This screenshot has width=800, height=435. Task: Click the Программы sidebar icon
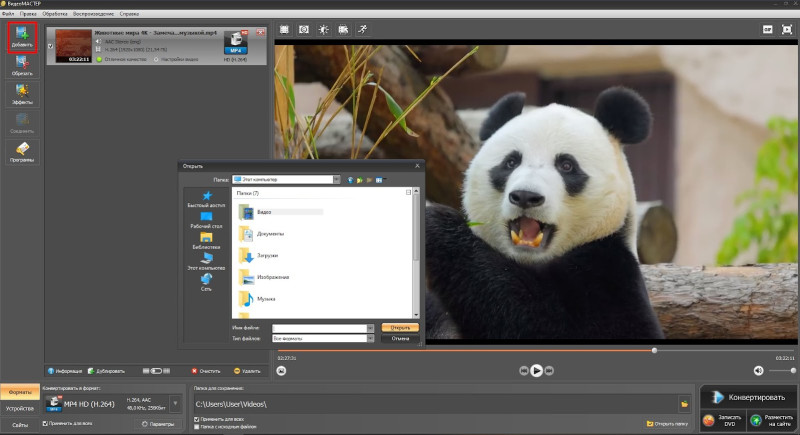click(x=22, y=152)
